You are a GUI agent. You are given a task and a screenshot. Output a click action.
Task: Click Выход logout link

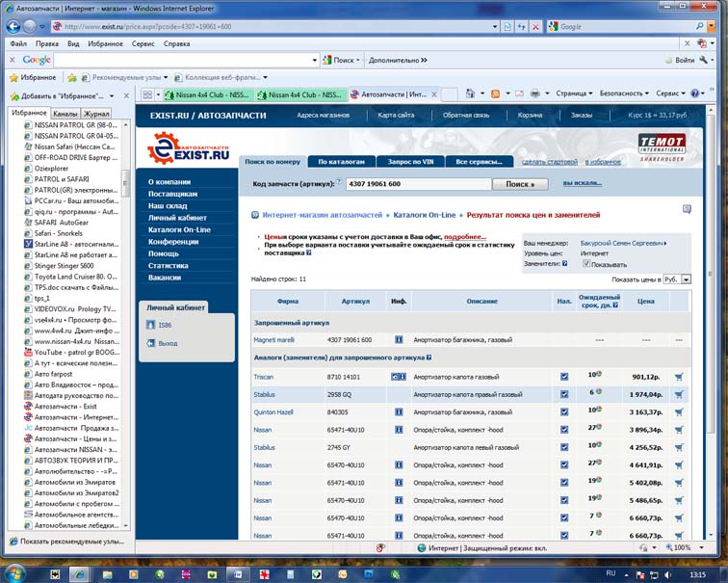click(x=168, y=343)
